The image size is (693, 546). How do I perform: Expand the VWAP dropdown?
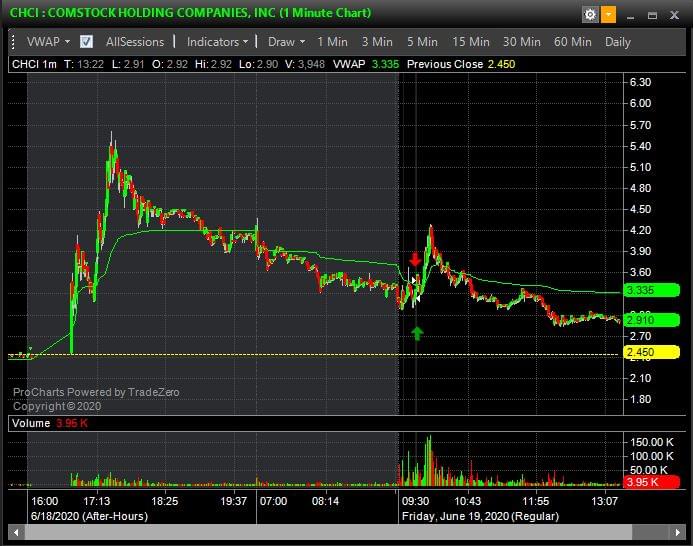[x=48, y=42]
